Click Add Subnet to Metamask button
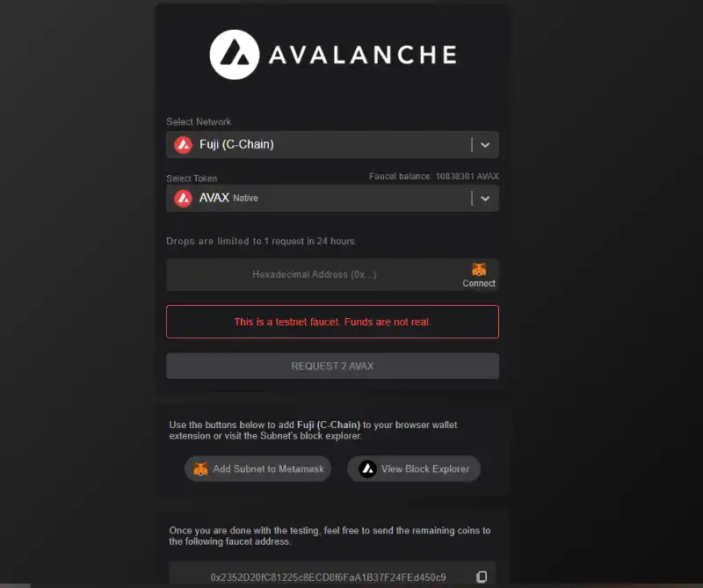The height and width of the screenshot is (588, 703). (x=257, y=468)
